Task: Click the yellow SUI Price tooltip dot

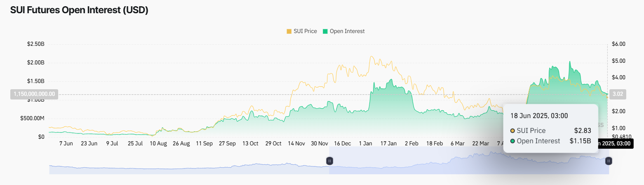Action: (512, 130)
